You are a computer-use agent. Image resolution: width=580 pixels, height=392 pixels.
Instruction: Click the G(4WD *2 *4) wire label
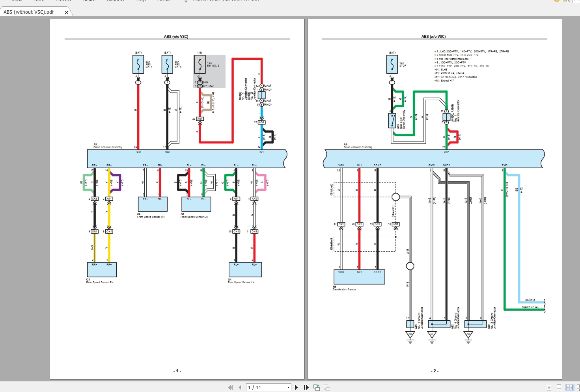[x=530, y=307]
